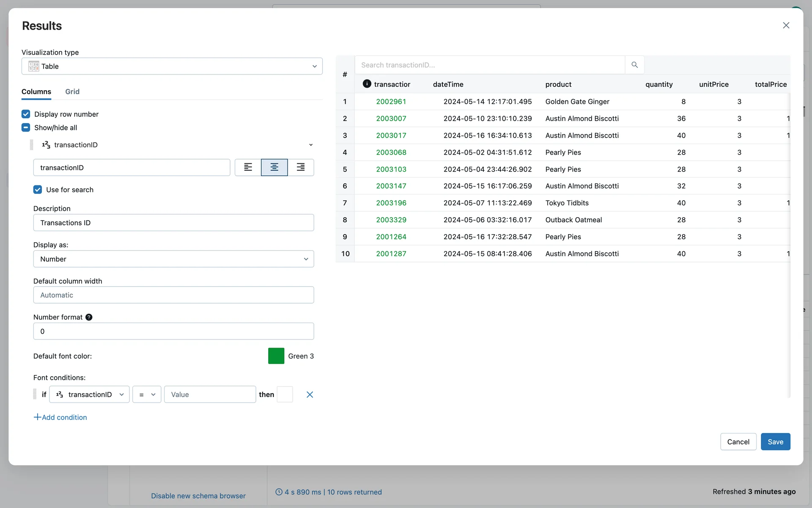Choose the right-align text icon
Image resolution: width=812 pixels, height=508 pixels.
tap(301, 167)
